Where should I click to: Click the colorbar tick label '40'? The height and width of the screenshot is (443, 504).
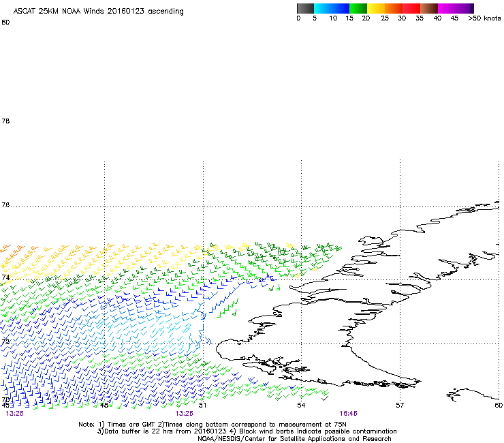pyautogui.click(x=437, y=18)
